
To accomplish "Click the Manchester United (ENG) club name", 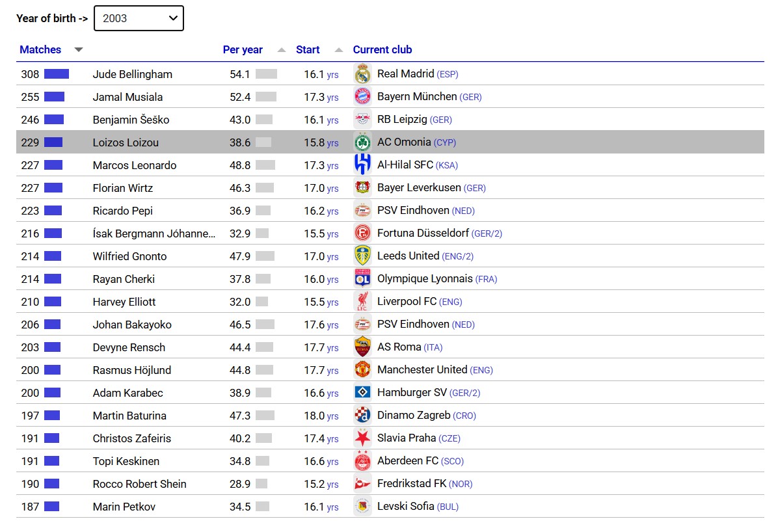I will click(x=435, y=369).
